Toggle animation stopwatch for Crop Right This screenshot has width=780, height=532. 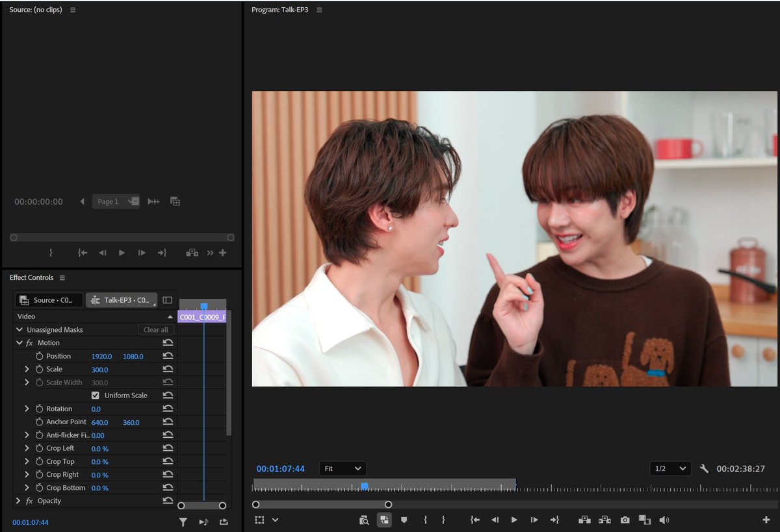click(x=39, y=475)
